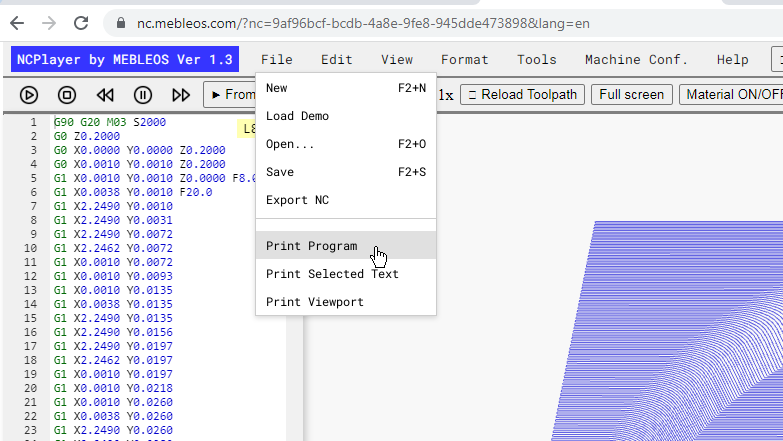Select Print Program menu entry
Screen dimensions: 783x441
tap(346, 245)
